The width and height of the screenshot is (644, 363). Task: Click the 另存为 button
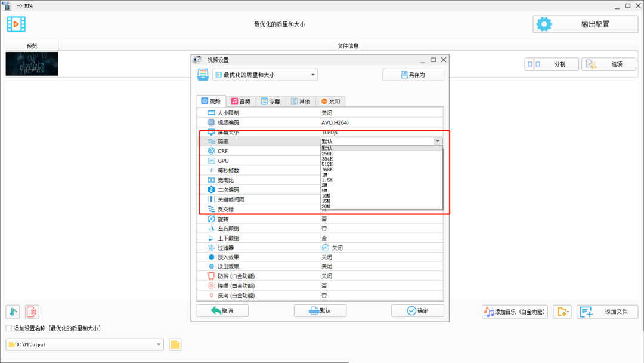click(x=413, y=75)
